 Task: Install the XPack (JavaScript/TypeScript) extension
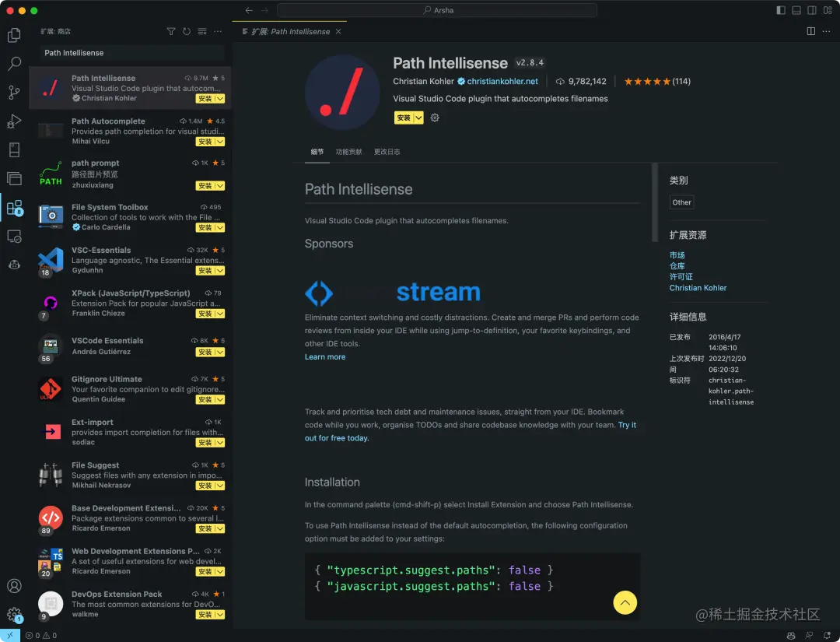[205, 314]
